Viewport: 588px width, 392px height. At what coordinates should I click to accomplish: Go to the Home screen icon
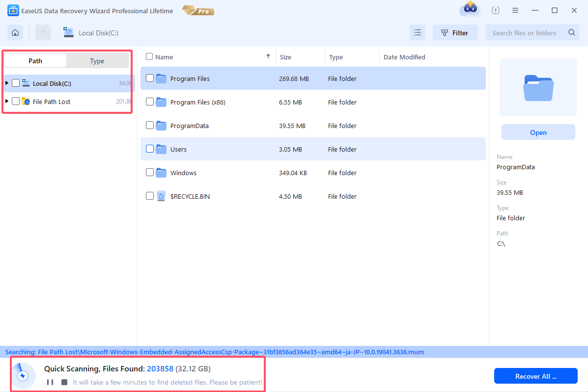15,32
